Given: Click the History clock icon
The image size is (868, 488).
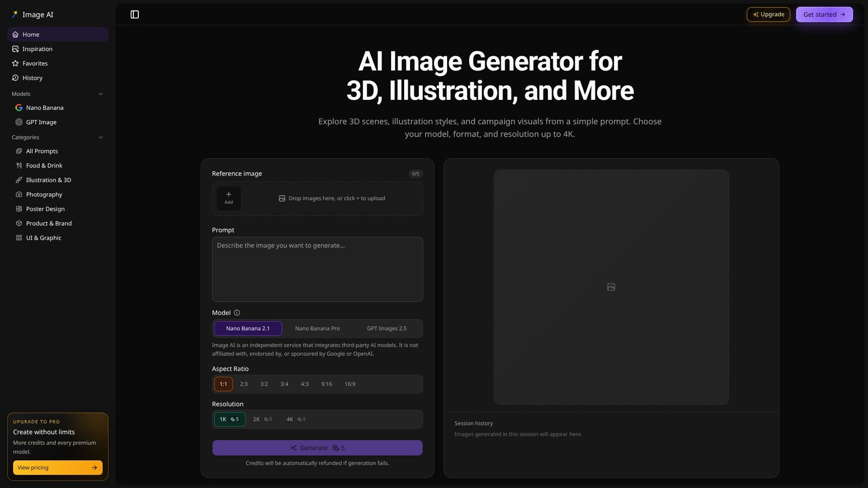Looking at the screenshot, I should (15, 78).
